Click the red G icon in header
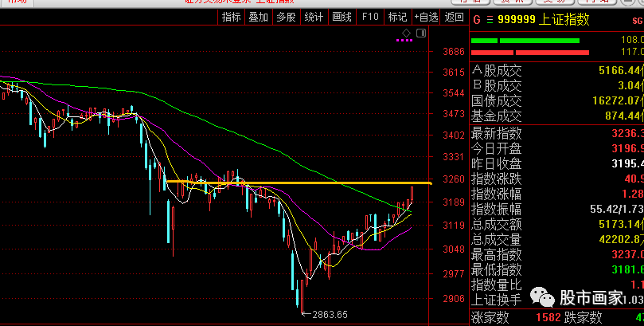The image size is (644, 326). (476, 20)
